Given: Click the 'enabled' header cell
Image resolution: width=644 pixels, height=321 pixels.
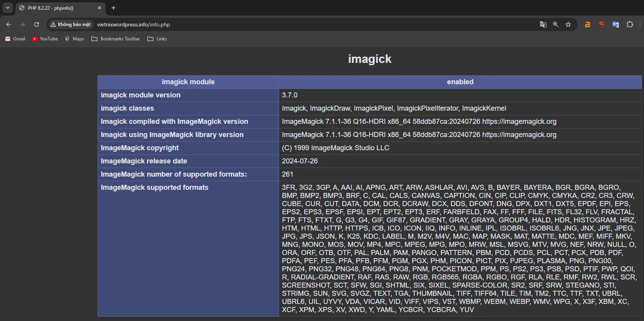Looking at the screenshot, I should pos(460,82).
